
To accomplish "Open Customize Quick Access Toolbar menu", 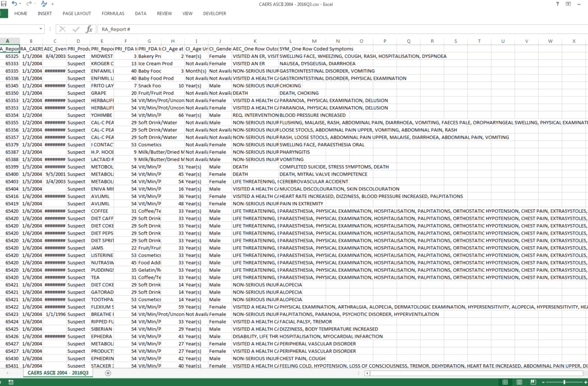I will tap(52, 4).
